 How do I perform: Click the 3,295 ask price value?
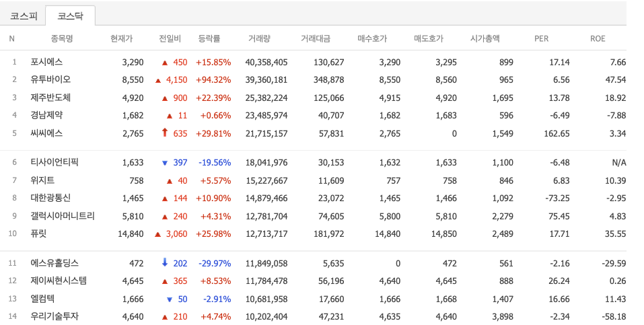tap(446, 63)
